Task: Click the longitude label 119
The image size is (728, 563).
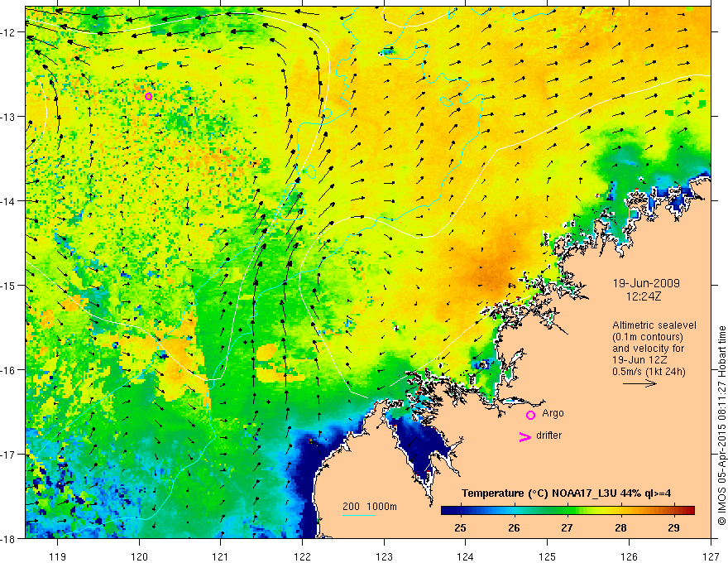Action: pos(58,556)
